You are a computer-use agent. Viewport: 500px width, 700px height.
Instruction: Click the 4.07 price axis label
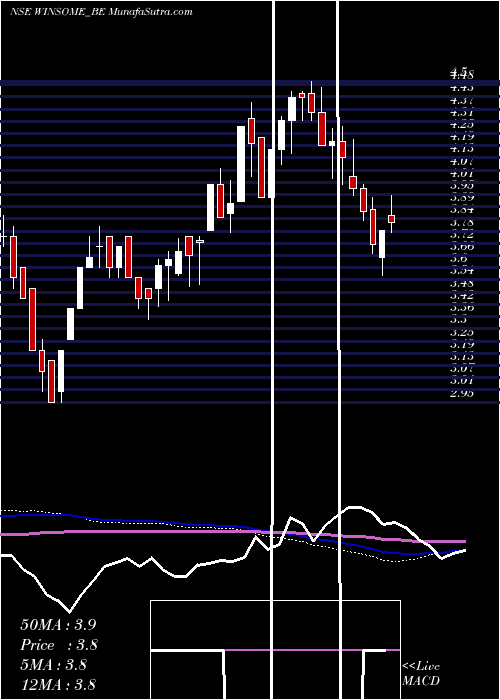pyautogui.click(x=462, y=161)
